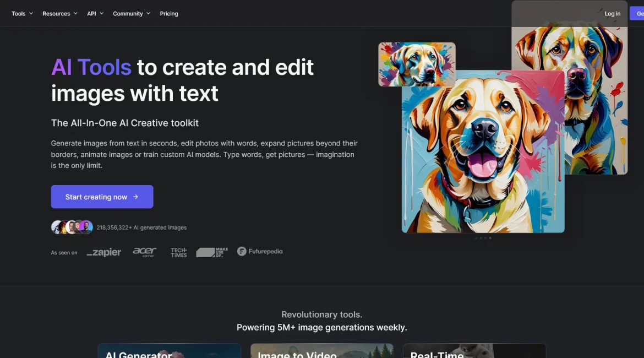The width and height of the screenshot is (644, 358).
Task: Click the MakeUseOf logo
Action: pyautogui.click(x=212, y=252)
